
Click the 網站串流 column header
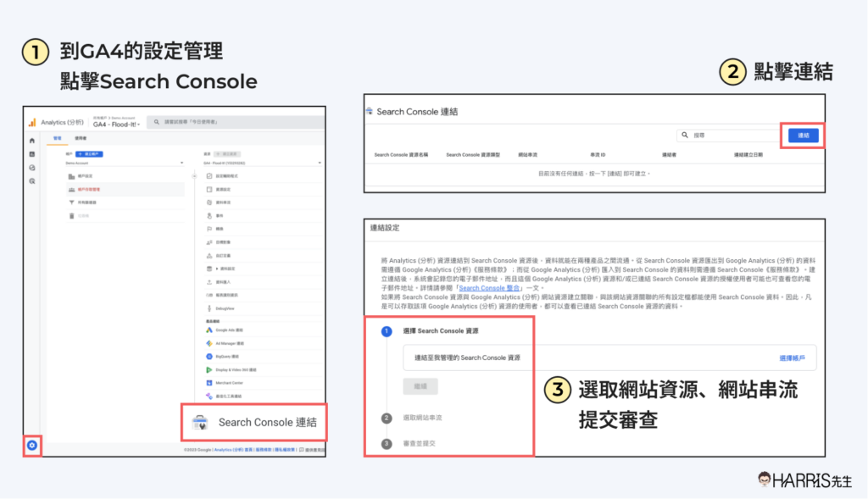coord(528,155)
